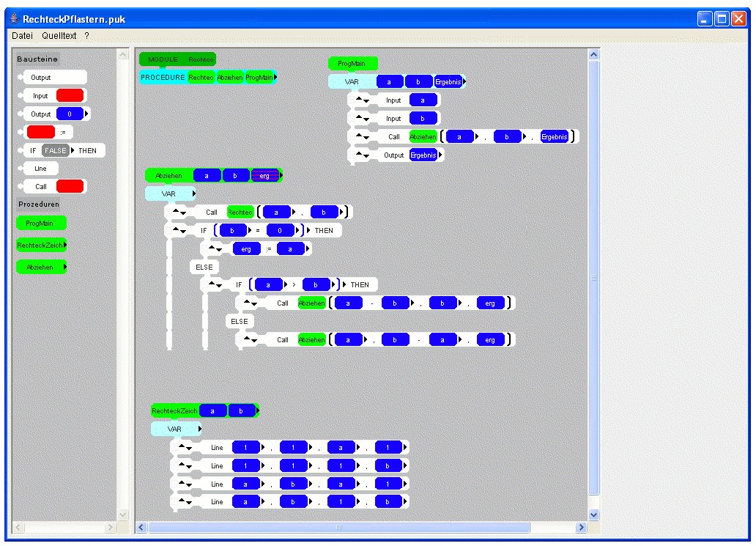756x546 pixels.
Task: Expand the VAR arrow under RechteckZeich
Action: [199, 429]
